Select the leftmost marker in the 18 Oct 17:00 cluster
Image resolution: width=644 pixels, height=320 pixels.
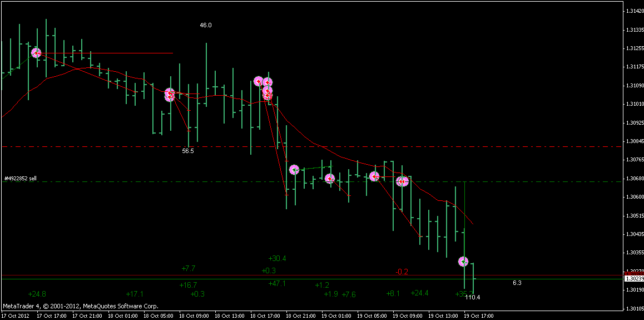[x=259, y=81]
